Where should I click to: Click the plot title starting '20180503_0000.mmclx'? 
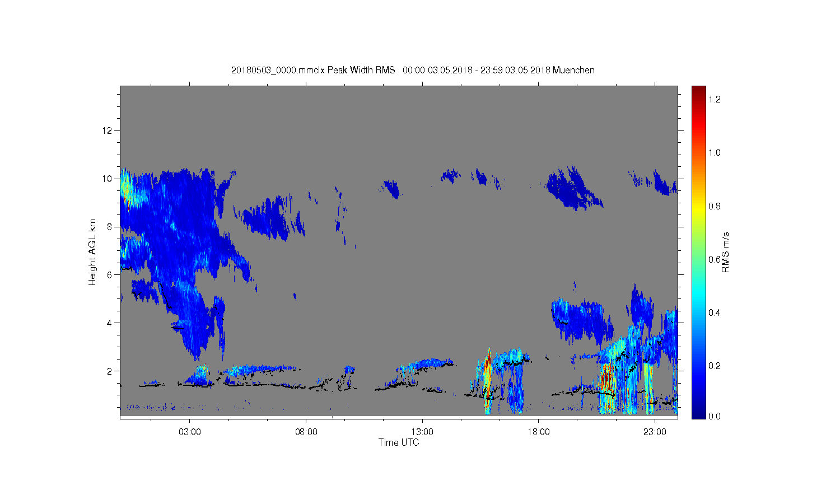point(413,70)
